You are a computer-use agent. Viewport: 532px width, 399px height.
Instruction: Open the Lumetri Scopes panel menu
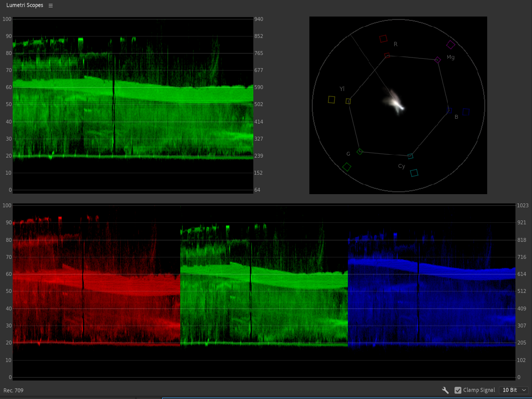point(51,5)
